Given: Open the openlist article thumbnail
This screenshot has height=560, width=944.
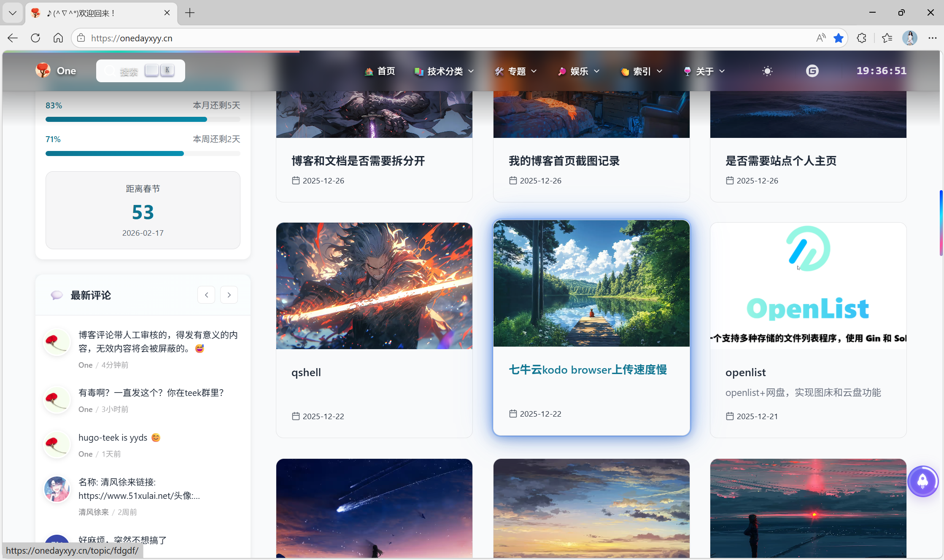Looking at the screenshot, I should [808, 285].
